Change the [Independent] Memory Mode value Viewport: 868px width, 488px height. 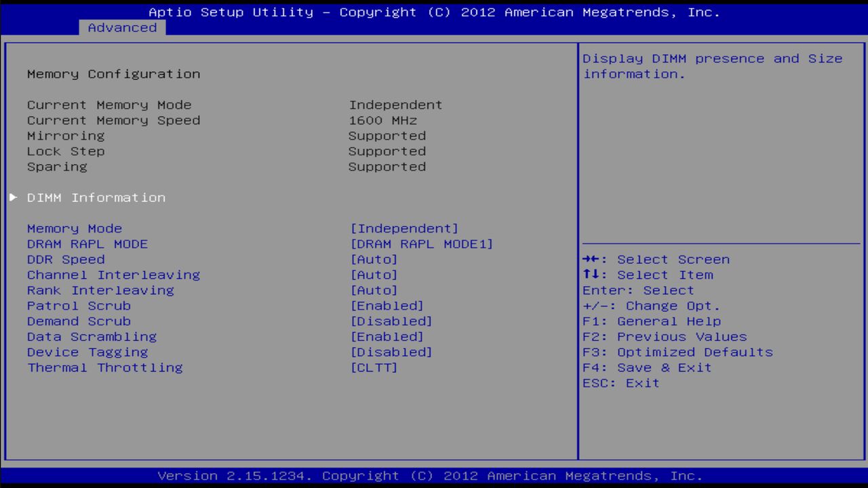pos(404,228)
